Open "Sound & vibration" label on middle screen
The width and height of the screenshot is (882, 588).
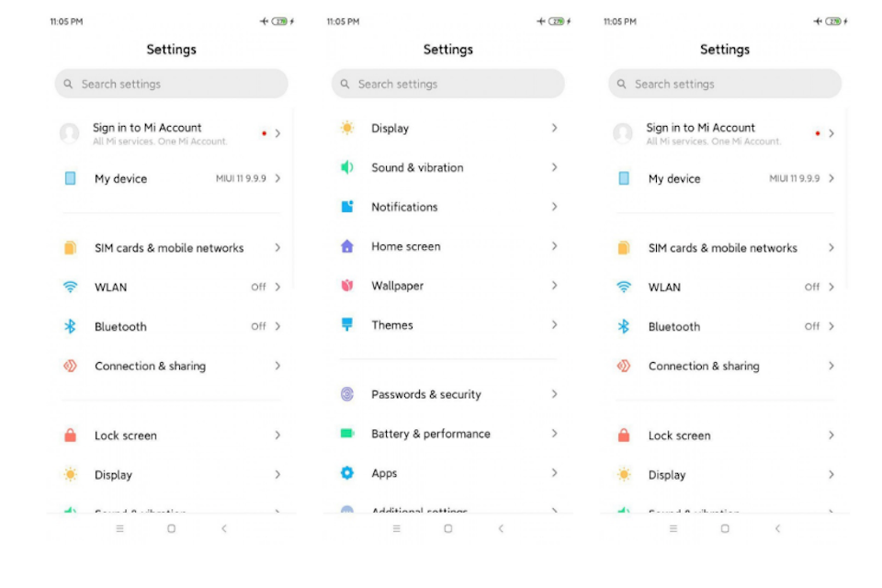click(x=417, y=168)
